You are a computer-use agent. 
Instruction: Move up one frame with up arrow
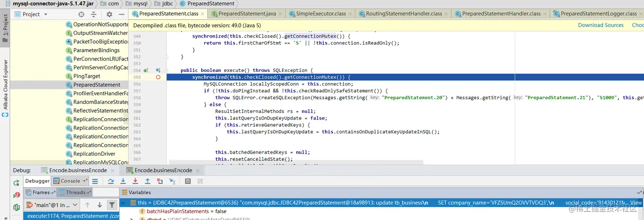click(x=87, y=205)
